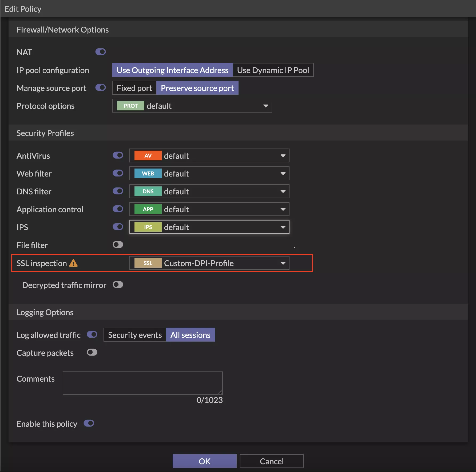Toggle the Enable this policy switch
This screenshot has width=476, height=472.
point(89,423)
